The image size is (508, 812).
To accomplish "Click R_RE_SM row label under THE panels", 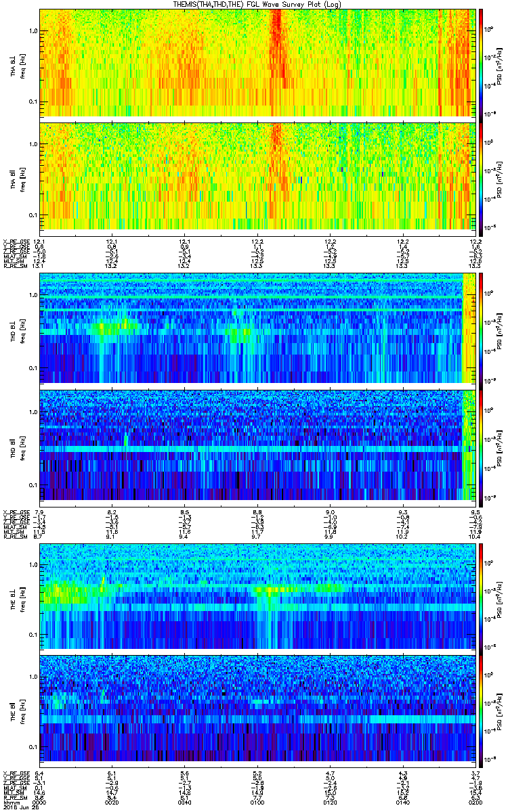I will tap(14, 798).
